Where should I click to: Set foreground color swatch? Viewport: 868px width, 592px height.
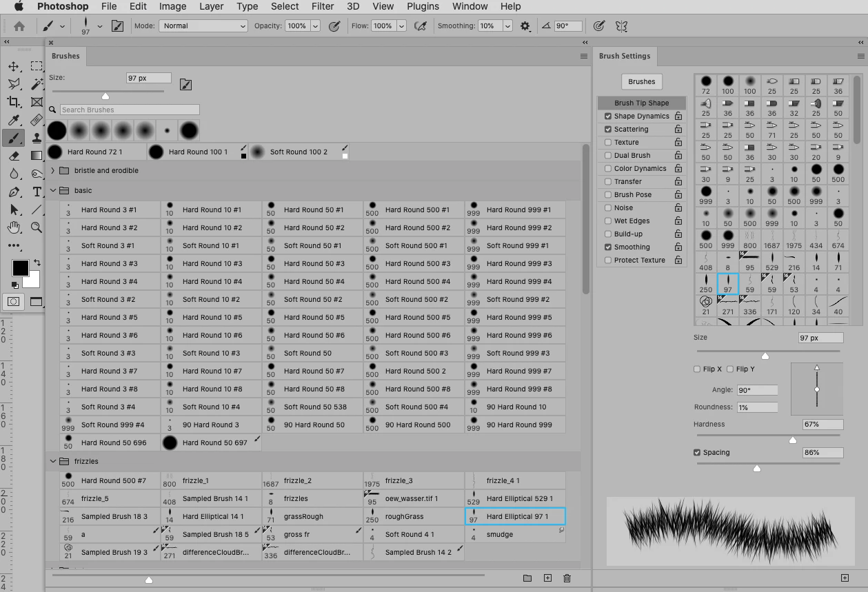click(x=20, y=268)
